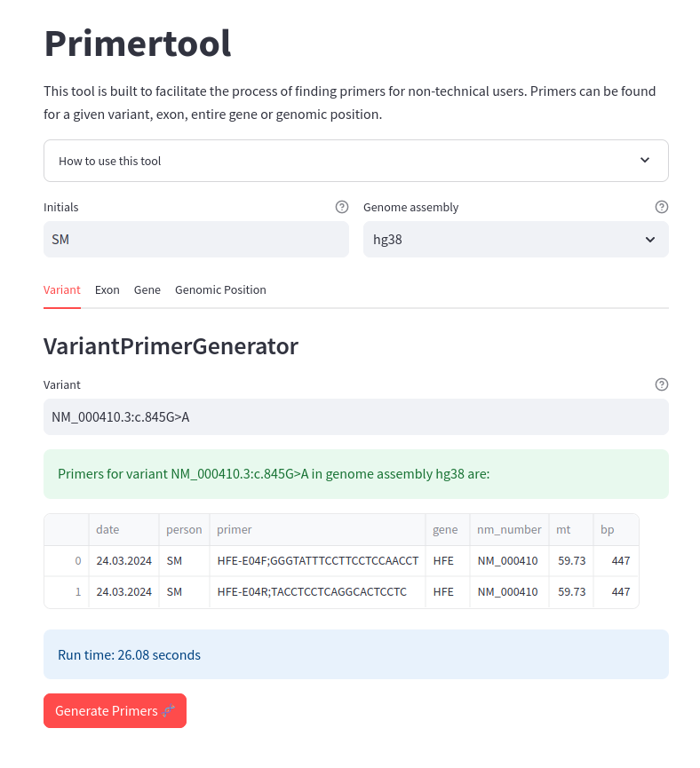Select the HFE-E04F primer cell
This screenshot has width=700, height=768.
[318, 561]
